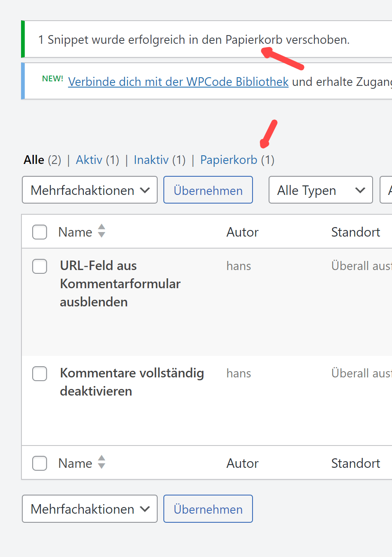Open the top Mehrfachaktionen dropdown
The height and width of the screenshot is (557, 392).
click(90, 190)
